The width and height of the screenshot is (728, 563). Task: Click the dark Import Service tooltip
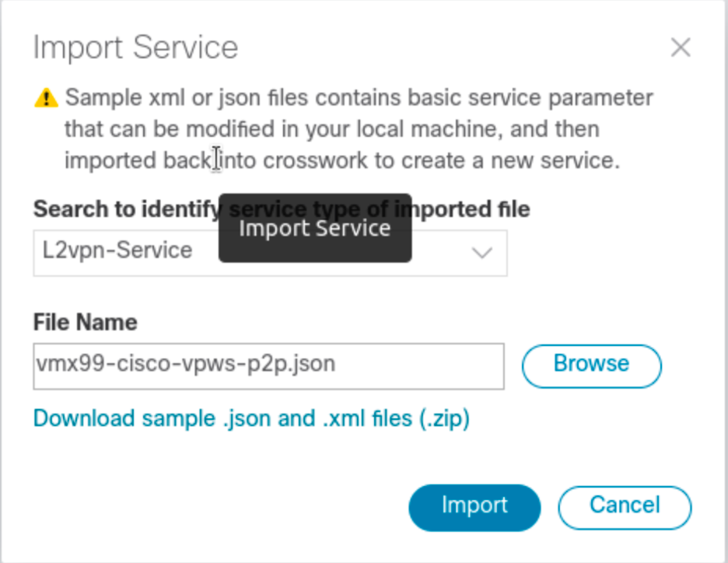click(x=314, y=229)
